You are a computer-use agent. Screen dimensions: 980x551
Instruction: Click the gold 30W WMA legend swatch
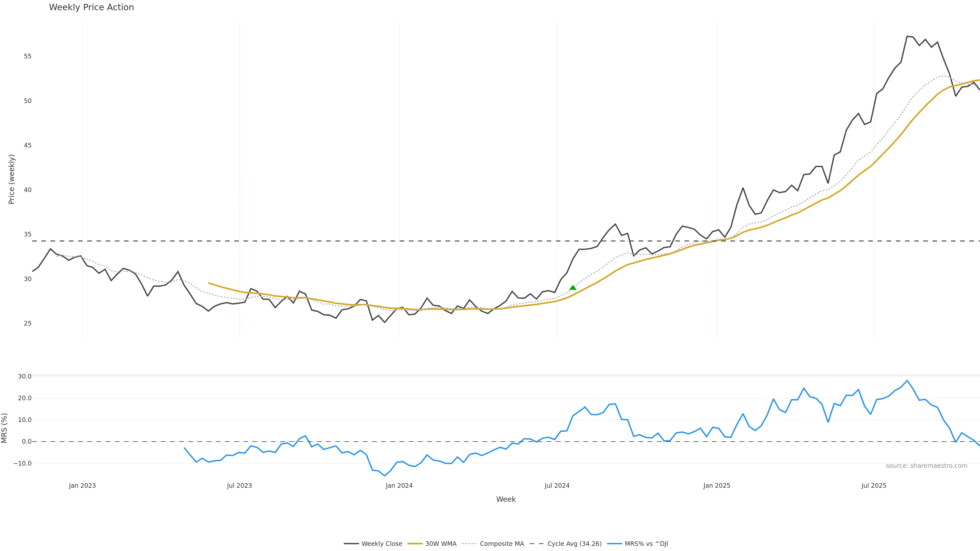click(x=415, y=544)
